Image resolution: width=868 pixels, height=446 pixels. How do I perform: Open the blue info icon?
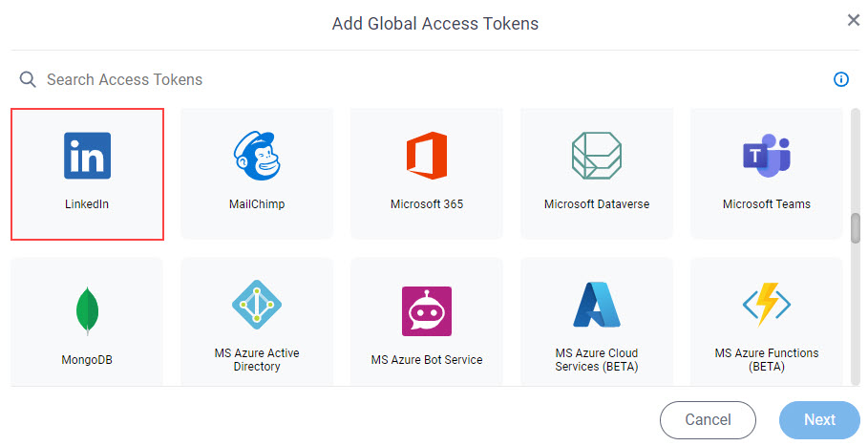841,79
